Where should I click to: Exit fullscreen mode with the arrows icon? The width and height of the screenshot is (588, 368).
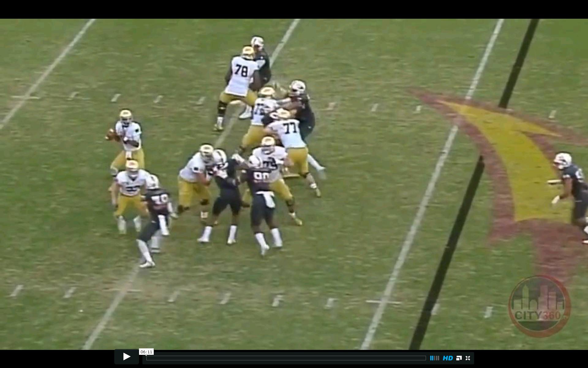coord(468,358)
